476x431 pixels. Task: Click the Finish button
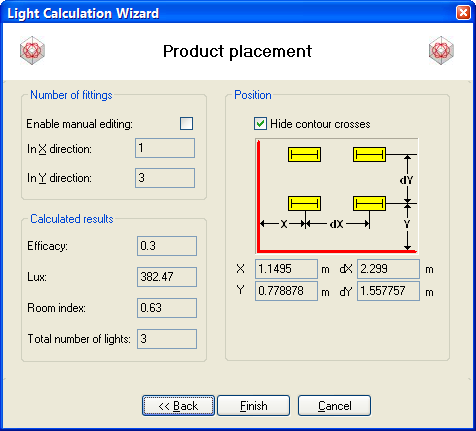(254, 406)
